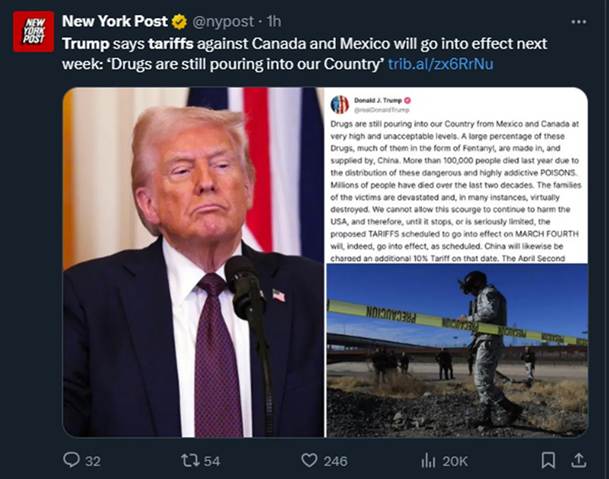The image size is (609, 479).
Task: Share the tweet via upload icon
Action: coord(578,460)
